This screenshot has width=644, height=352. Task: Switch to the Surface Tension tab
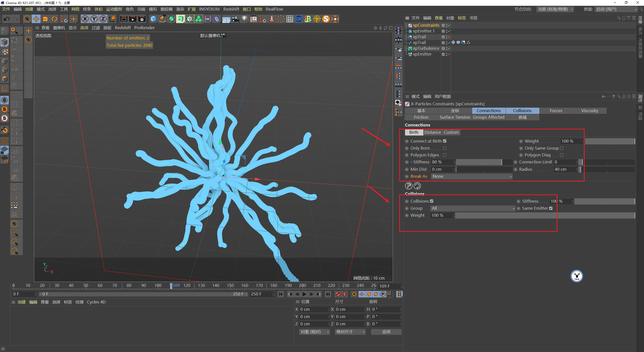point(455,117)
